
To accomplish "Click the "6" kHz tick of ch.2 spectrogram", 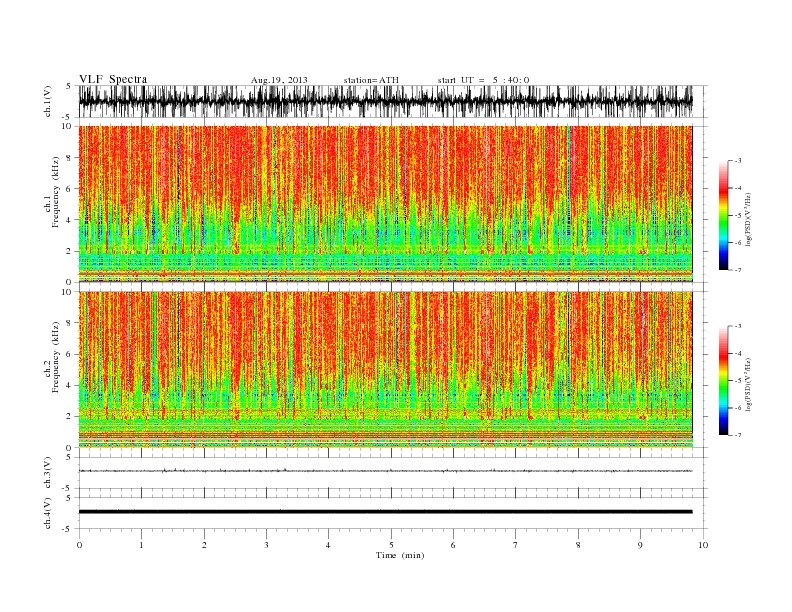I will pyautogui.click(x=69, y=354).
